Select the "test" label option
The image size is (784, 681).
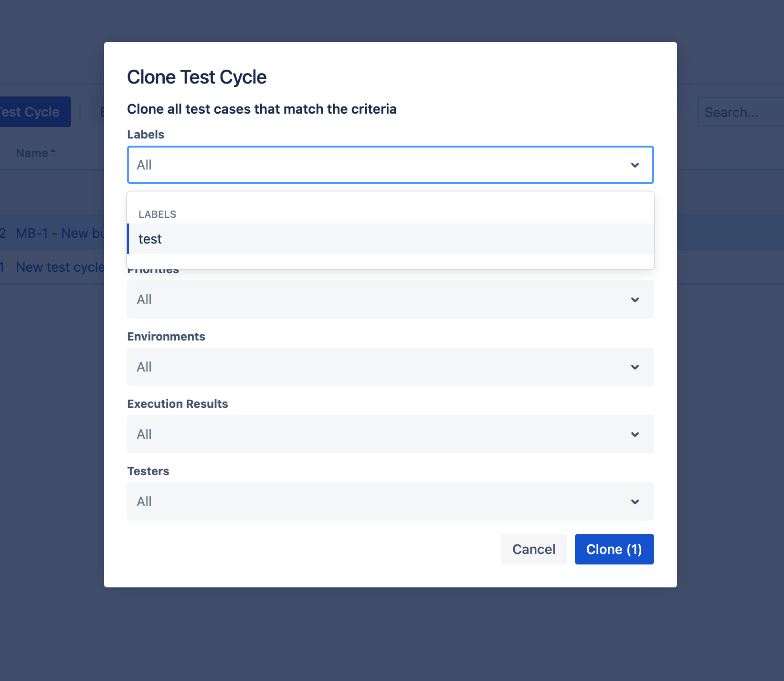tap(150, 239)
